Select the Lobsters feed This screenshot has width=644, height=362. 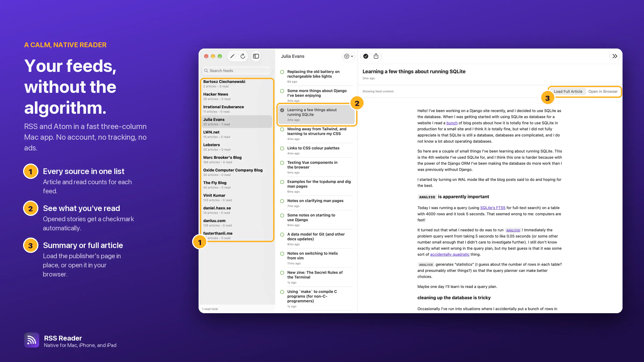[x=237, y=147]
